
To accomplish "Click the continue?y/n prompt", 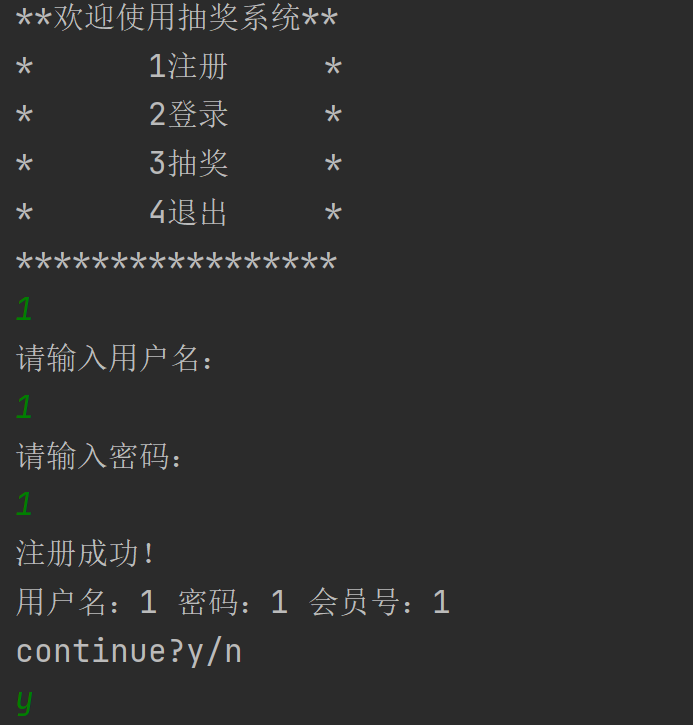I will 129,652.
